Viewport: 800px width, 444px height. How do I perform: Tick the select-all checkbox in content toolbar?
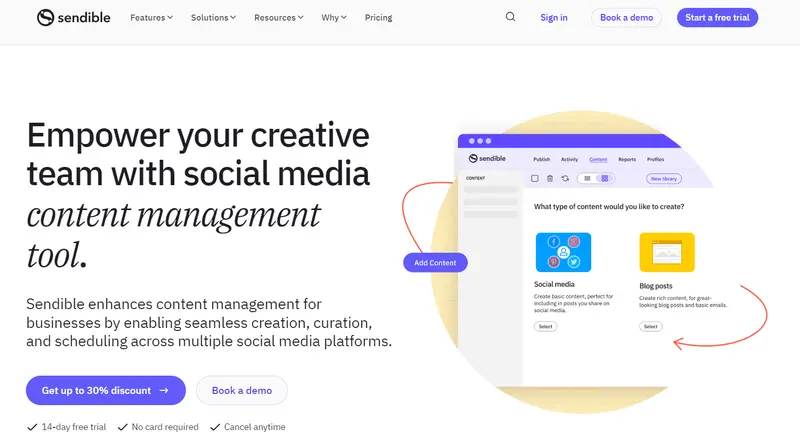point(535,178)
